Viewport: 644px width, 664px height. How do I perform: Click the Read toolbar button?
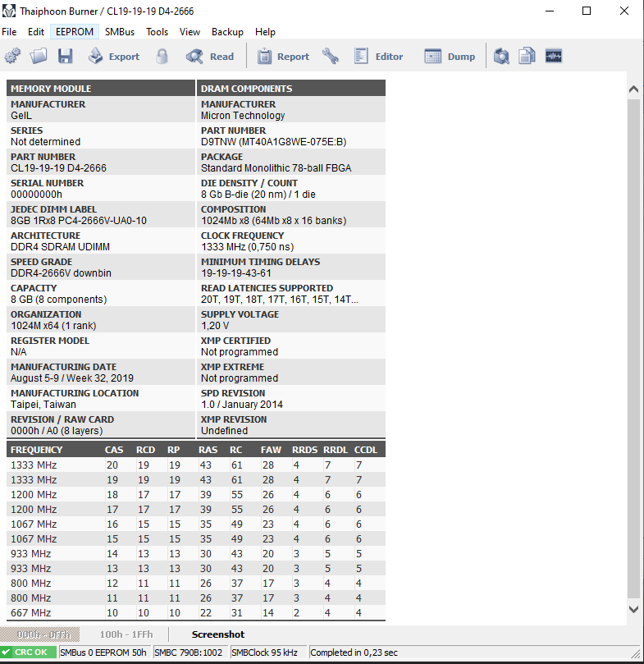tap(210, 57)
